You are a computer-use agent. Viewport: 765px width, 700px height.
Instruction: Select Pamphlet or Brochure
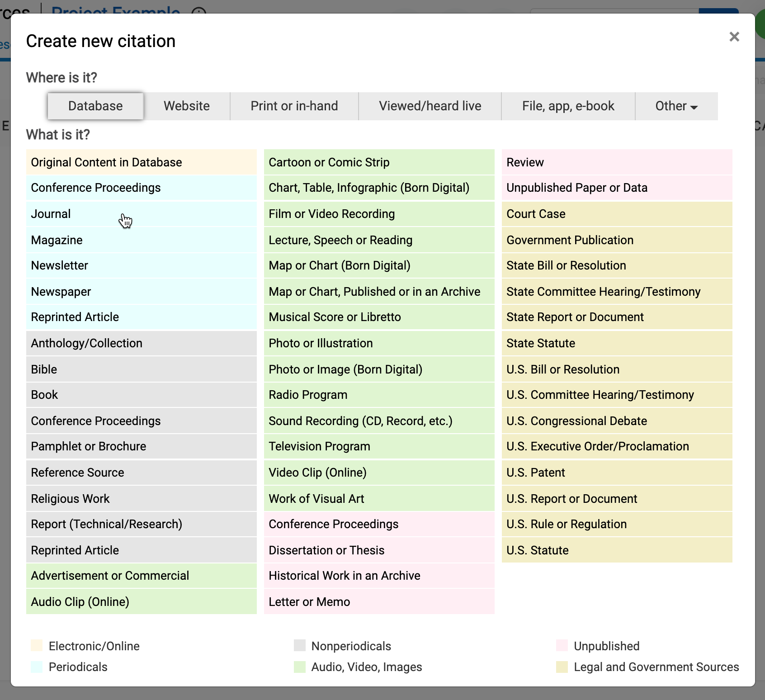pos(142,446)
